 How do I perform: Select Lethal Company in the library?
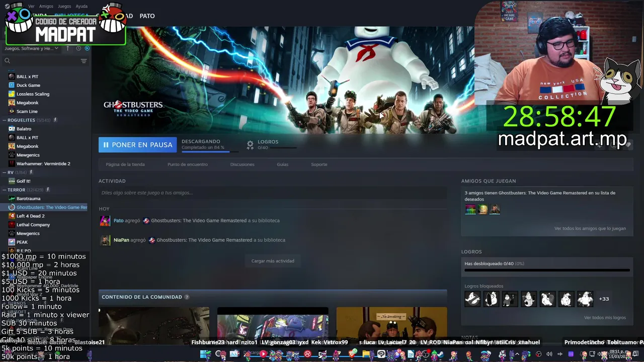tap(33, 225)
